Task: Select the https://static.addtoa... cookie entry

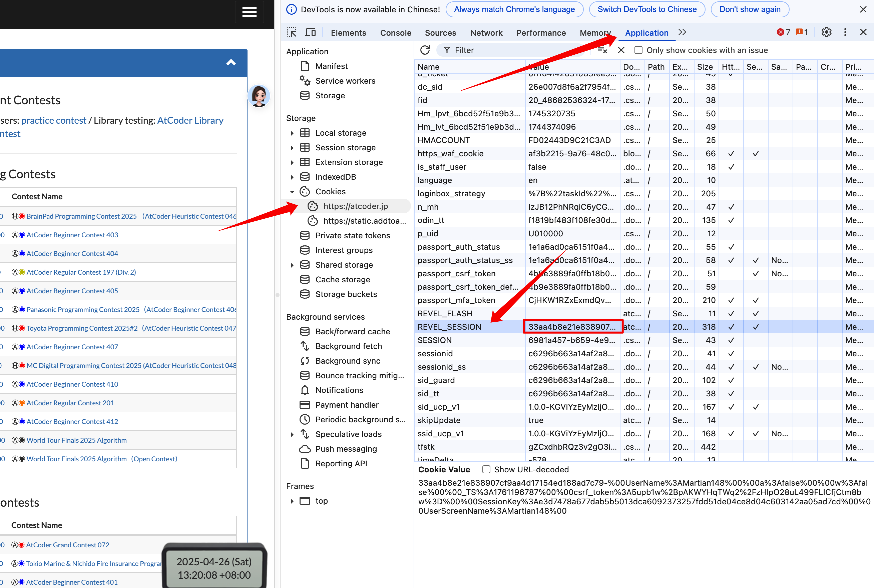Action: click(364, 221)
